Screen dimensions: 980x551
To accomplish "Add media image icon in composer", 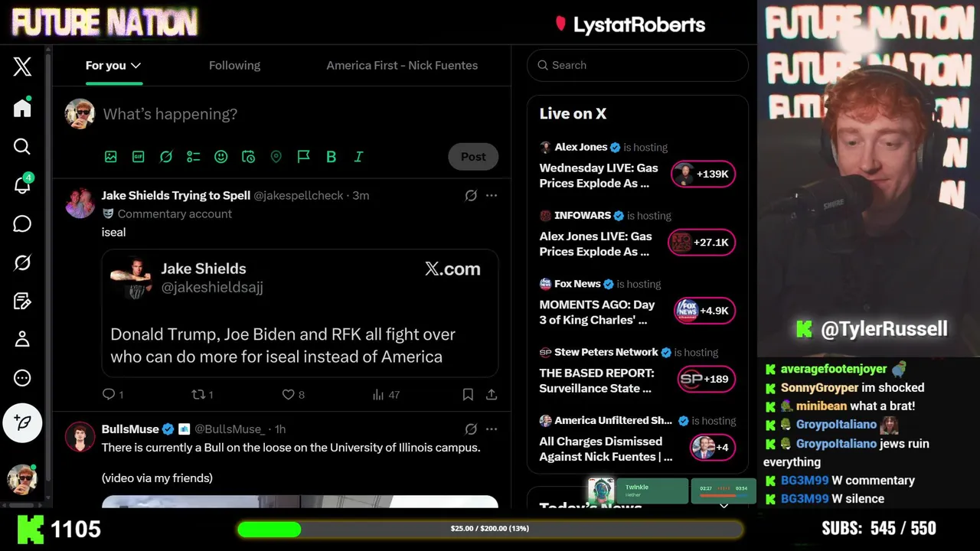I will tap(111, 157).
